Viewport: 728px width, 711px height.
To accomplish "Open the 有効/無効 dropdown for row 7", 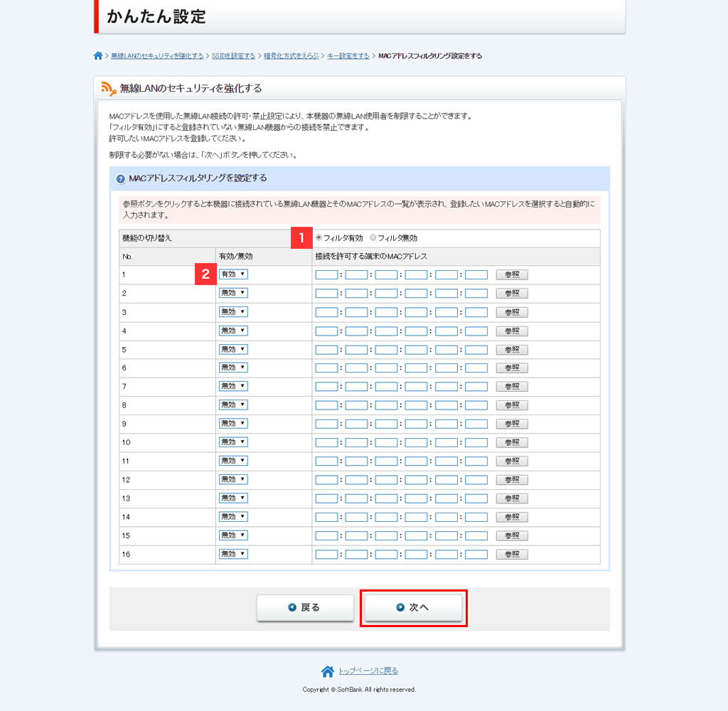I will click(233, 386).
